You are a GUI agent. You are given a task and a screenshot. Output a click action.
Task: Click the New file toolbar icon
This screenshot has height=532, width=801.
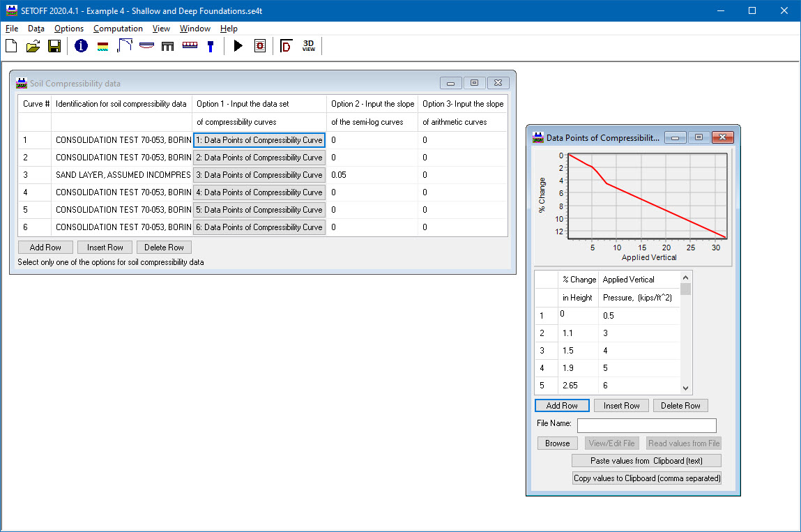[11, 47]
